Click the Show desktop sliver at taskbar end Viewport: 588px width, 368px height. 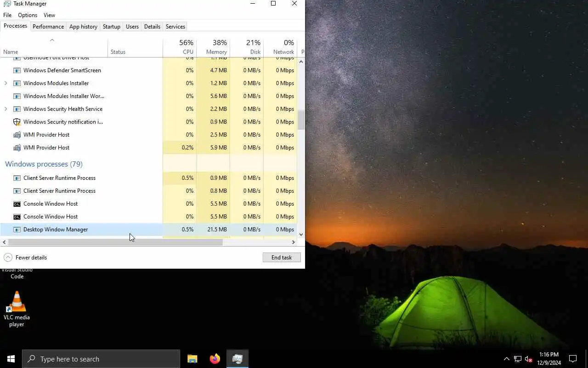587,359
